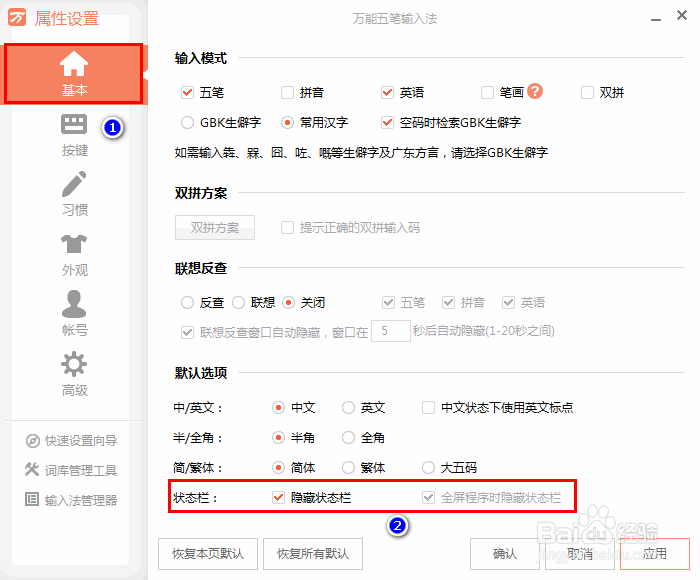Close the 属性设置 window
This screenshot has height=580, width=700.
pos(682,15)
